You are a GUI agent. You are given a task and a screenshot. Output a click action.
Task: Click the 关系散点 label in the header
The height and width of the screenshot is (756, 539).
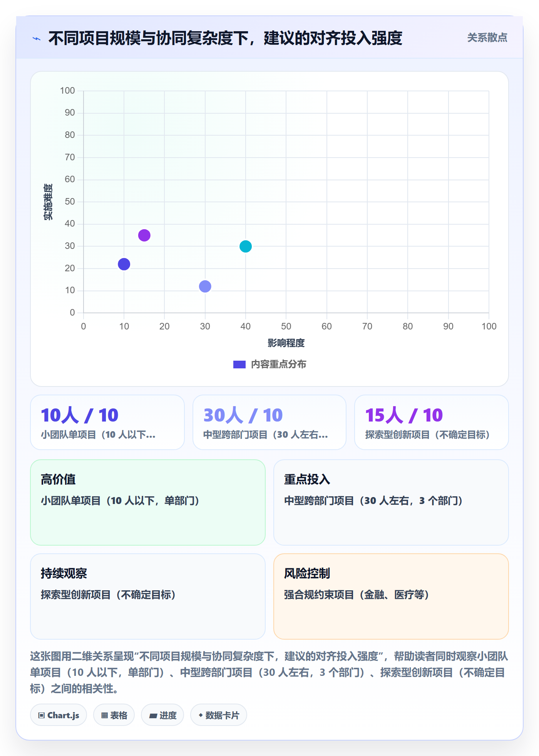tap(487, 38)
